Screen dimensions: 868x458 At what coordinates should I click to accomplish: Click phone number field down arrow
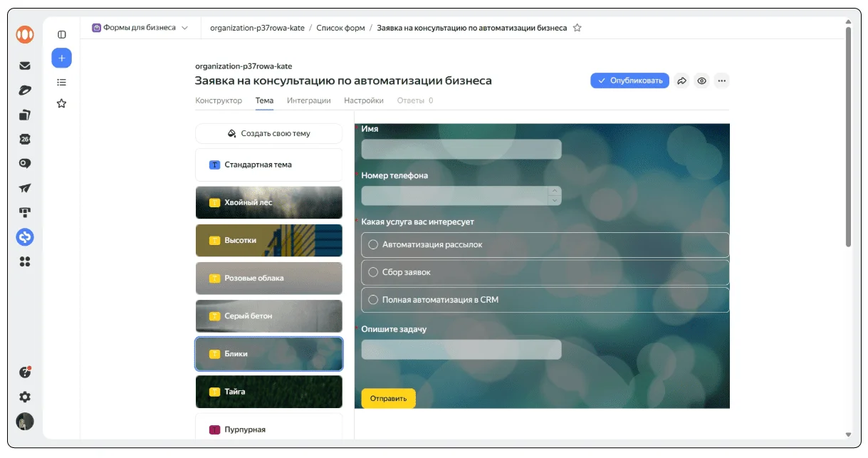point(555,200)
